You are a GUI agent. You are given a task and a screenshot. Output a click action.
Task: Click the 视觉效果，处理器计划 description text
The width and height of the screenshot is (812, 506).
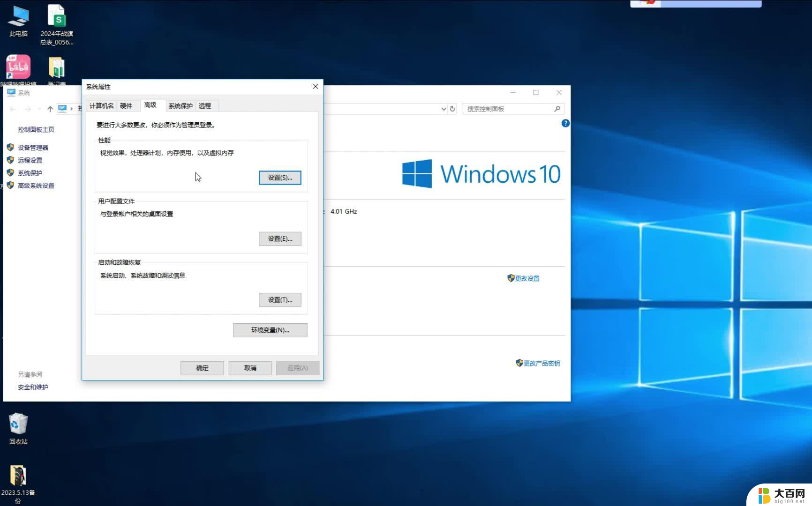point(166,153)
